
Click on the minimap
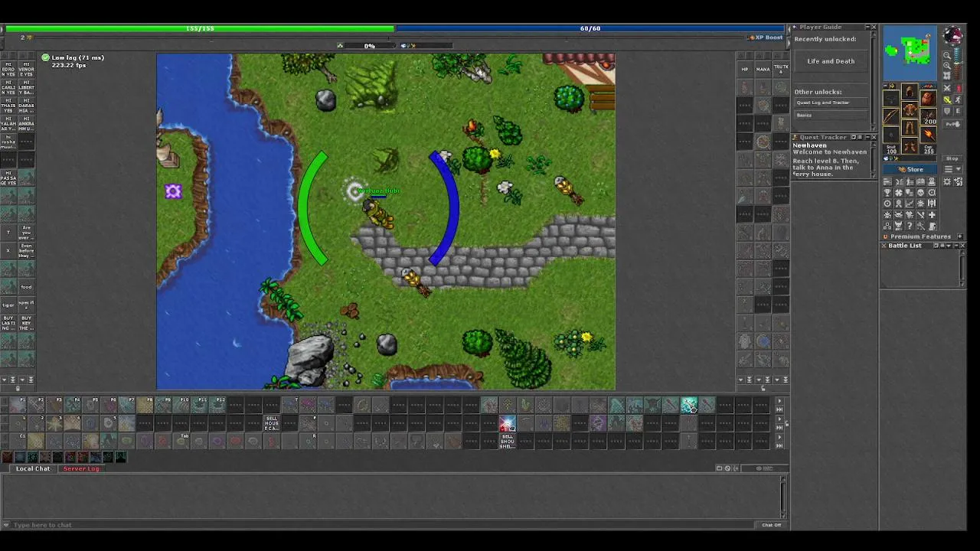pyautogui.click(x=910, y=52)
